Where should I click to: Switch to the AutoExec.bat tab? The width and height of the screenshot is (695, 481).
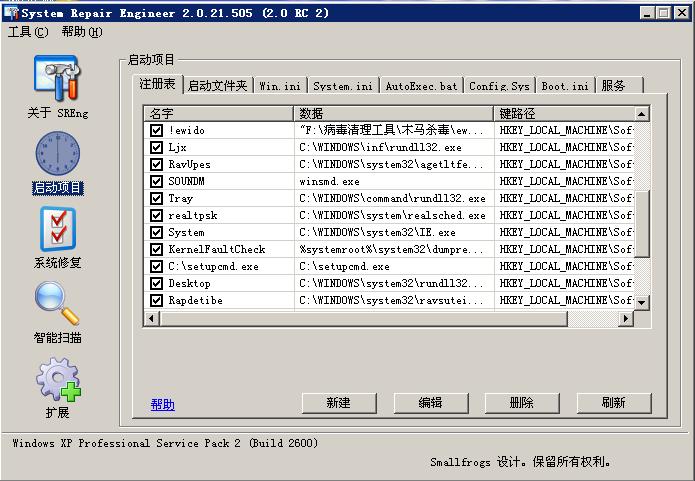pos(421,86)
